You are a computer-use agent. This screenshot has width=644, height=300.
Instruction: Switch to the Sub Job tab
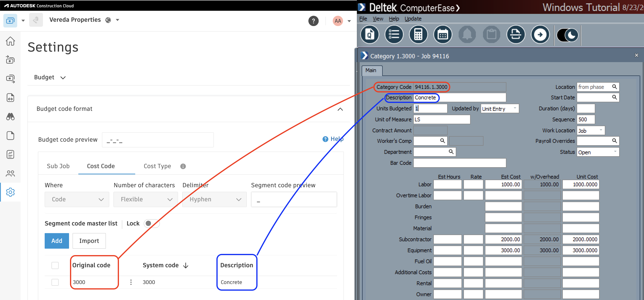pos(58,166)
